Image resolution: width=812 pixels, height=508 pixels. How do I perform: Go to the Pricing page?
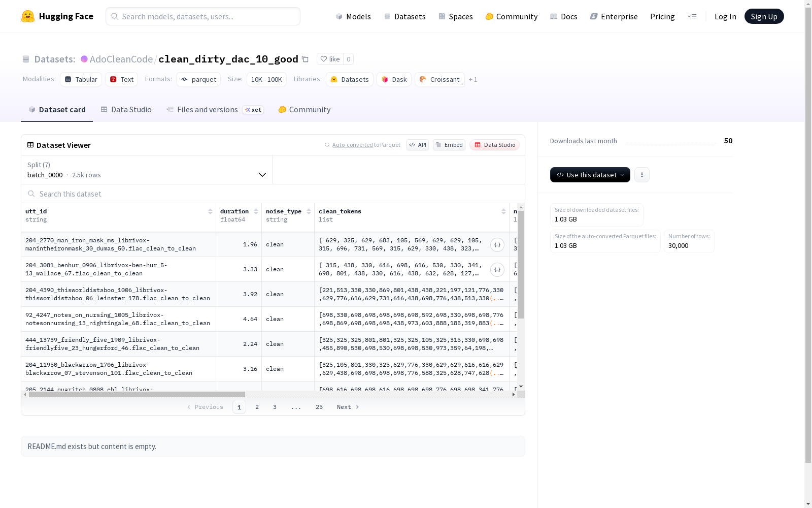pos(662,16)
